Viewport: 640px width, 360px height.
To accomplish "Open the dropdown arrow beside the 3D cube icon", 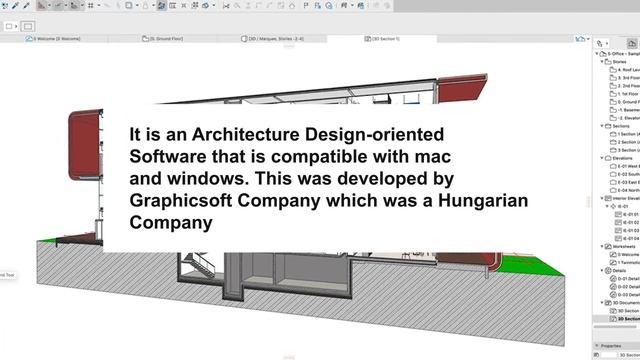I will 213,6.
